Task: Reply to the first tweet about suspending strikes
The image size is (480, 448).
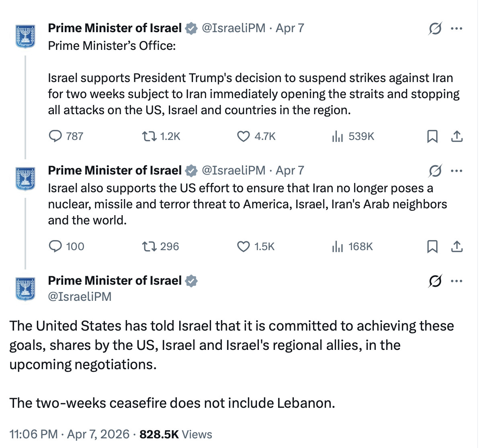Action: point(55,137)
